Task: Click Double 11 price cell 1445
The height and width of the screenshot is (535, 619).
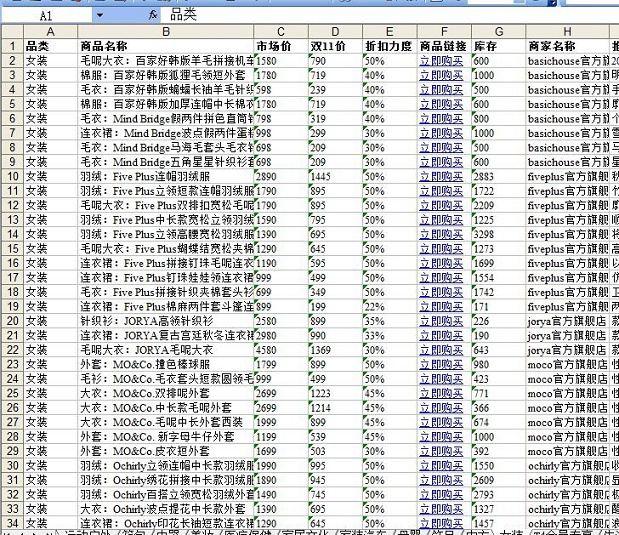Action: tap(335, 176)
